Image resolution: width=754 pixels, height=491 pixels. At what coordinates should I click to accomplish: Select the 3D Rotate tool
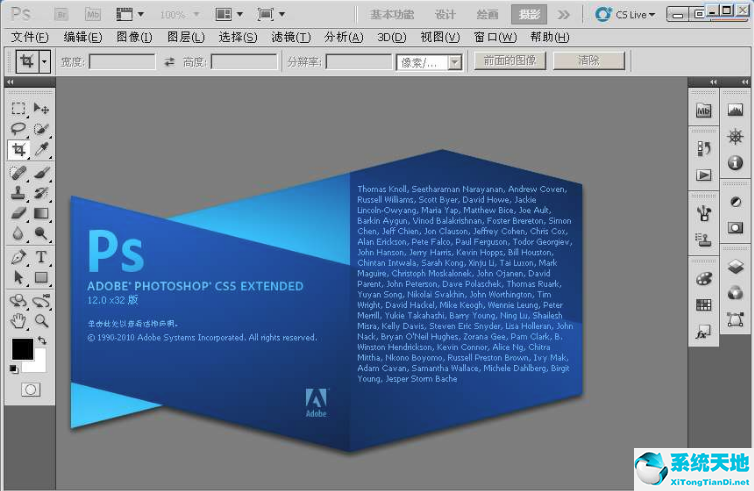click(18, 301)
